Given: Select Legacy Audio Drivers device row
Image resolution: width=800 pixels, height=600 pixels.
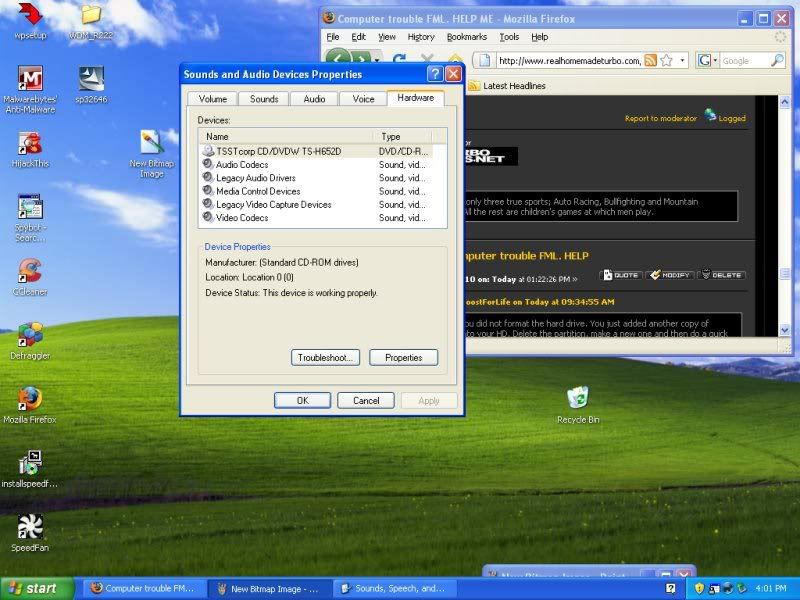Looking at the screenshot, I should (316, 178).
